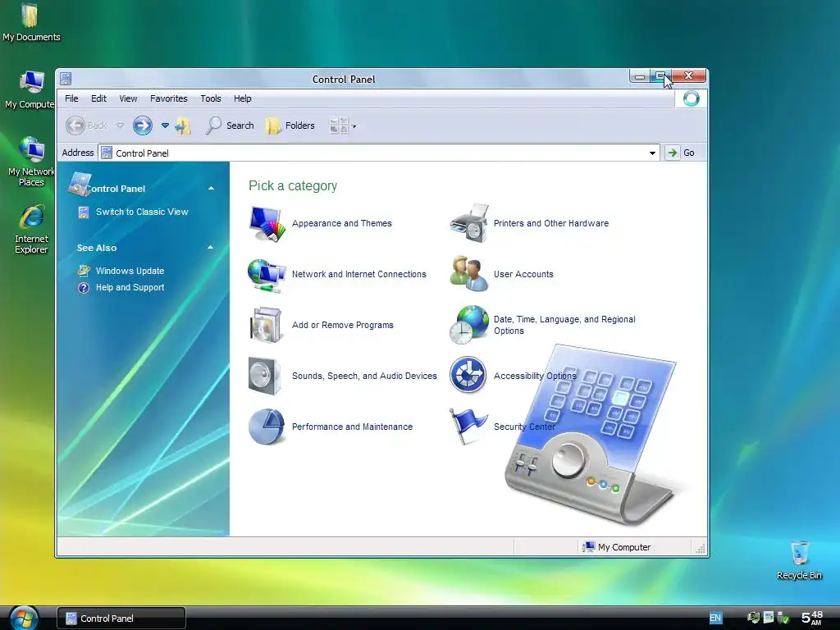Click the Go button beside address bar
Viewport: 840px width, 630px height.
tap(682, 153)
